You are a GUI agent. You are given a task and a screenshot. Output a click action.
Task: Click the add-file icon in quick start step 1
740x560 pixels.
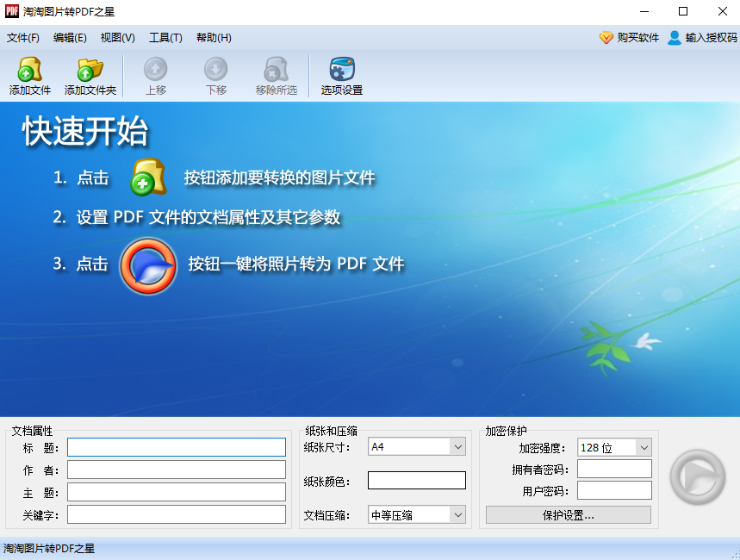pyautogui.click(x=148, y=177)
